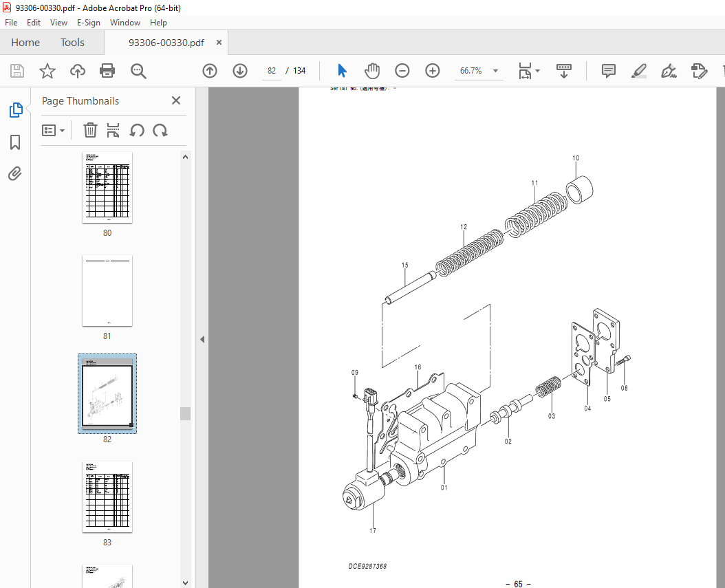
Task: Add a star bookmark to the file
Action: [47, 71]
